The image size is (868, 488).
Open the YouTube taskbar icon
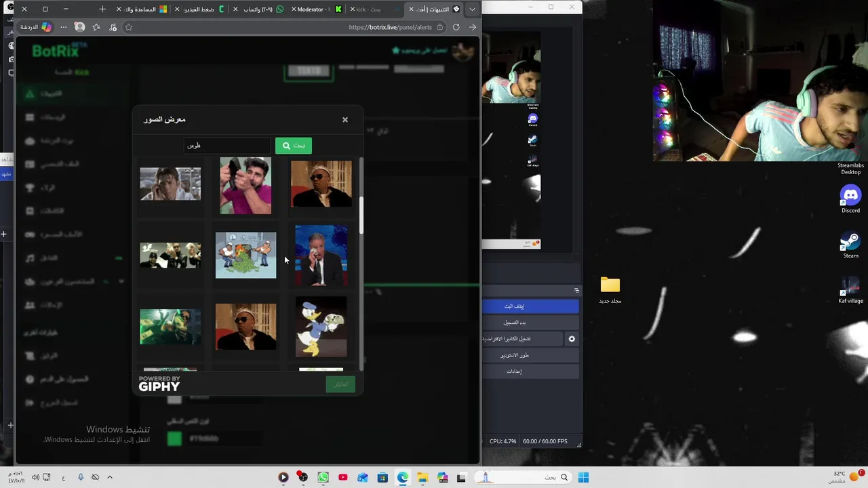342,477
